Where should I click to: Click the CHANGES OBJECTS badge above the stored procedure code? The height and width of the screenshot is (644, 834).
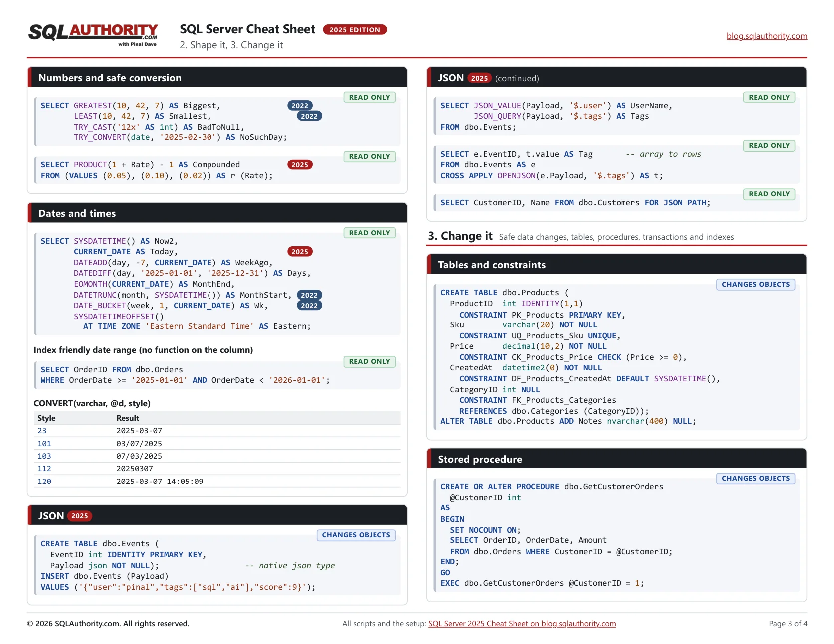coord(756,478)
